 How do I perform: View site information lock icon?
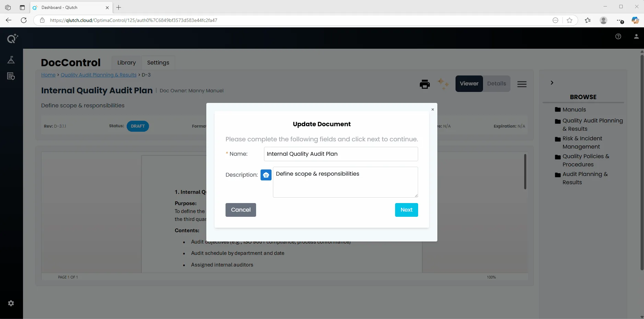(42, 20)
